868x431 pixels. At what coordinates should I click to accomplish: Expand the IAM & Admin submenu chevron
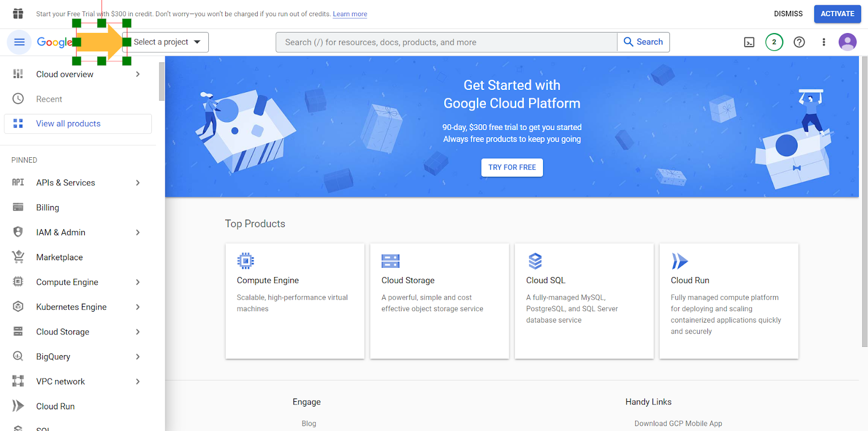tap(138, 233)
